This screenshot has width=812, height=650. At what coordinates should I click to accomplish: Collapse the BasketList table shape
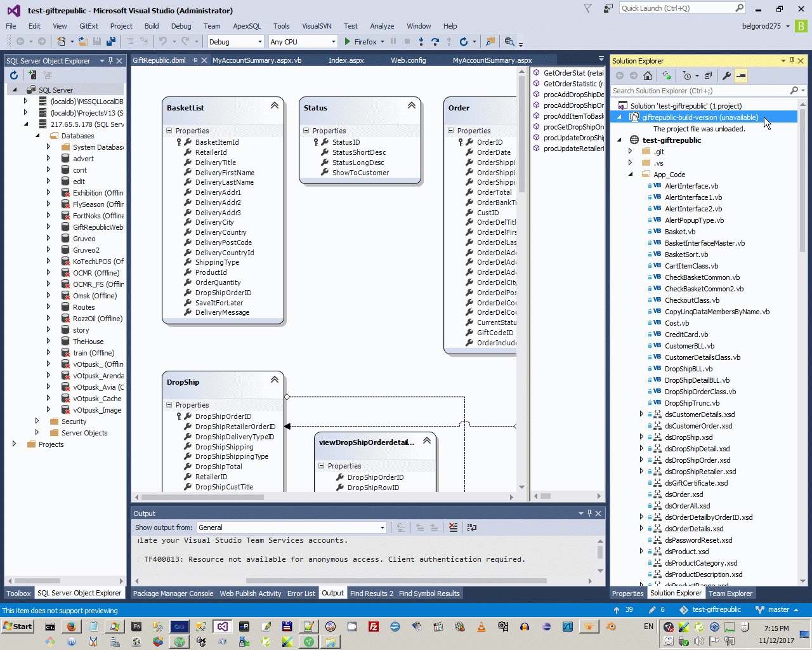click(275, 105)
